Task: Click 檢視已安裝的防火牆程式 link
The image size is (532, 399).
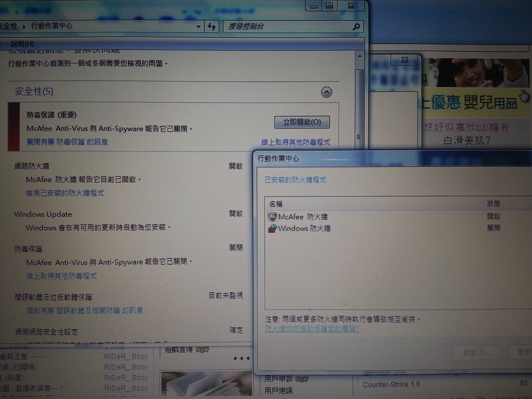Action: pos(65,193)
